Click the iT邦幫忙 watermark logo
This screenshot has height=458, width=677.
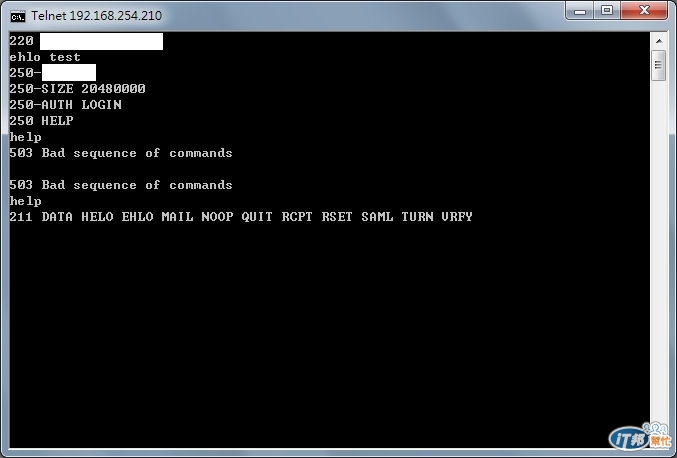click(x=640, y=437)
